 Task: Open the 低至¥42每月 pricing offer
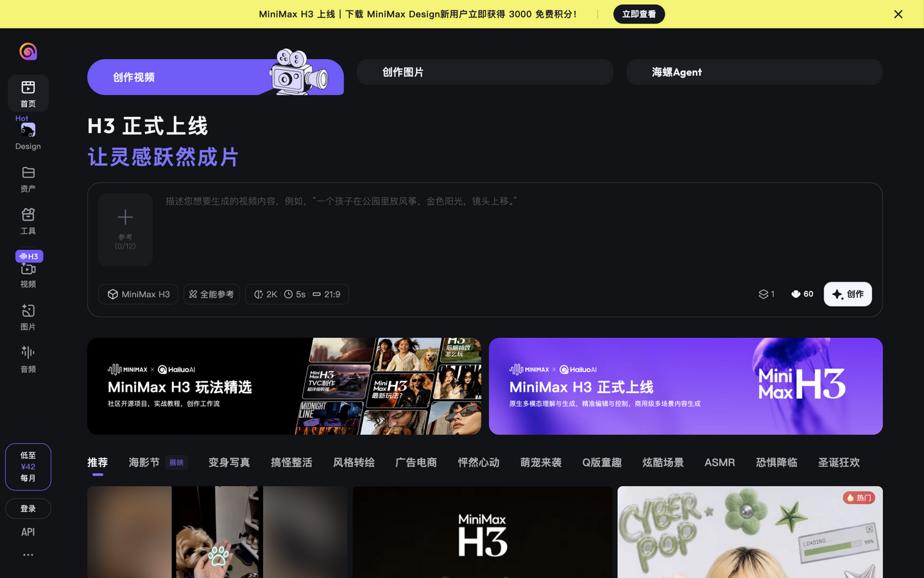(28, 467)
